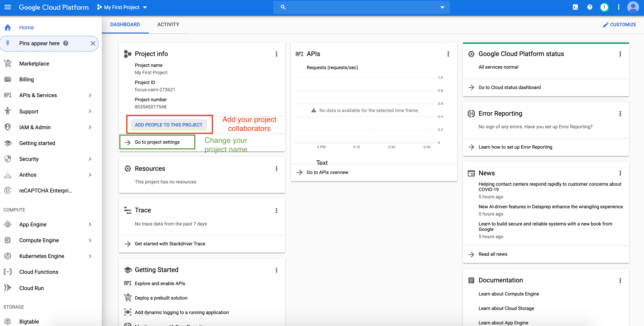This screenshot has height=326, width=644.
Task: Expand Compute Engine submenu chevron
Action: pyautogui.click(x=90, y=240)
